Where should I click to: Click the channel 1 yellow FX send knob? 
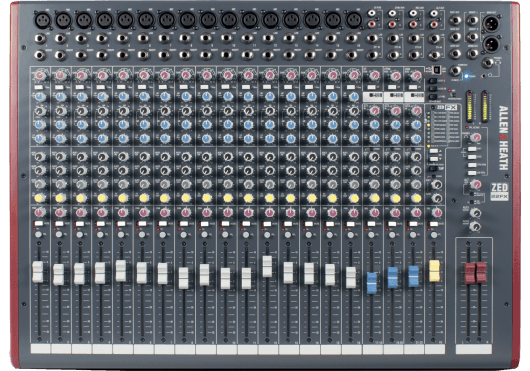point(40,198)
